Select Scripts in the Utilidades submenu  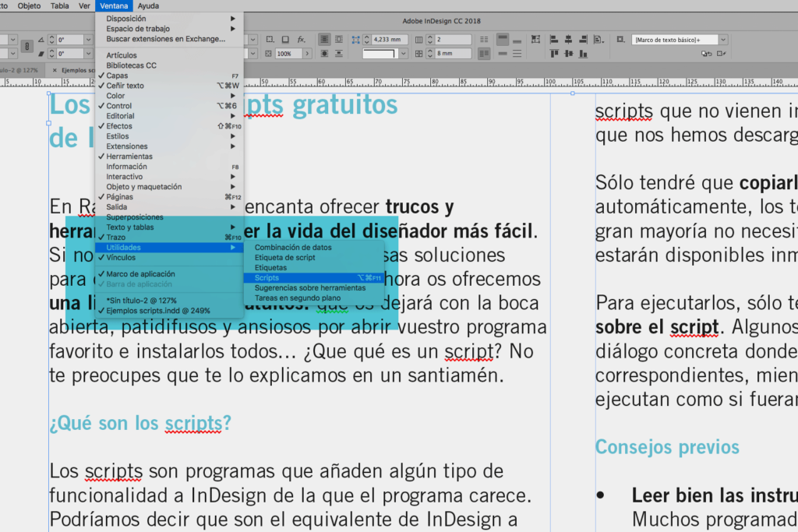coord(313,278)
